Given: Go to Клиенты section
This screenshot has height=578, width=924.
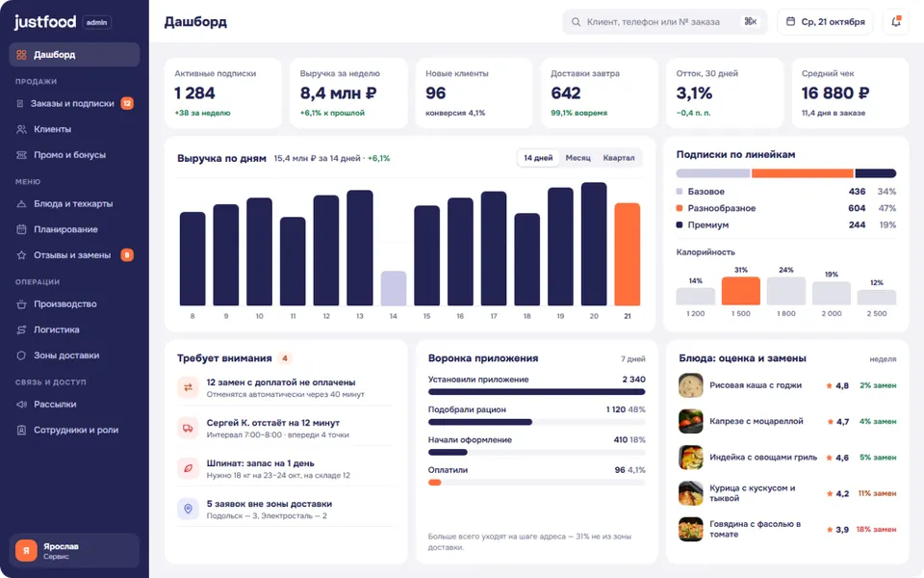Looking at the screenshot, I should pos(74,129).
